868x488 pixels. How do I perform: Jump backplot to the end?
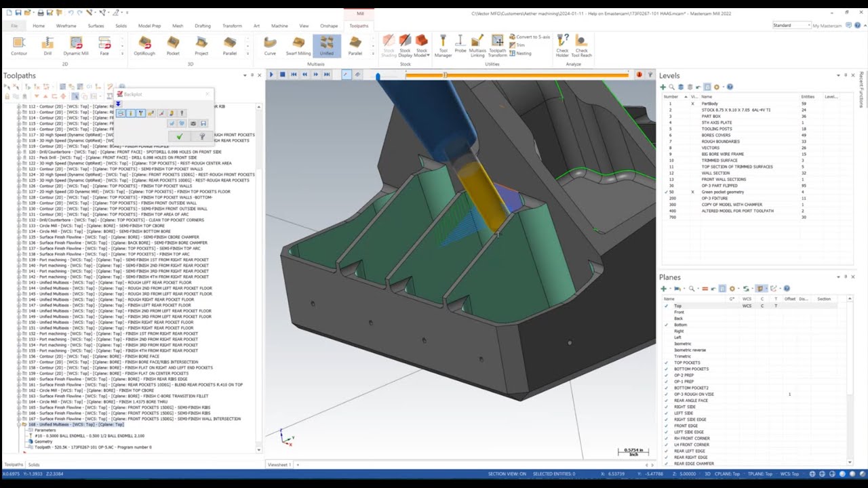326,75
